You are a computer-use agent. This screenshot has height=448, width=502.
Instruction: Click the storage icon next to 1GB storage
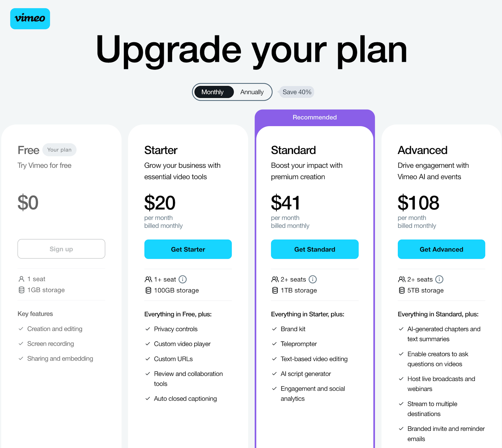pyautogui.click(x=21, y=290)
